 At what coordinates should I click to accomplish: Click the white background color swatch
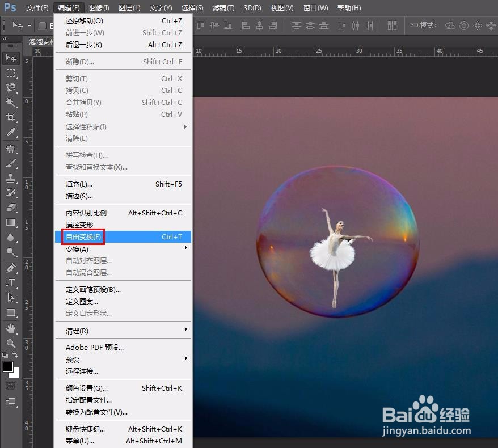[15, 374]
